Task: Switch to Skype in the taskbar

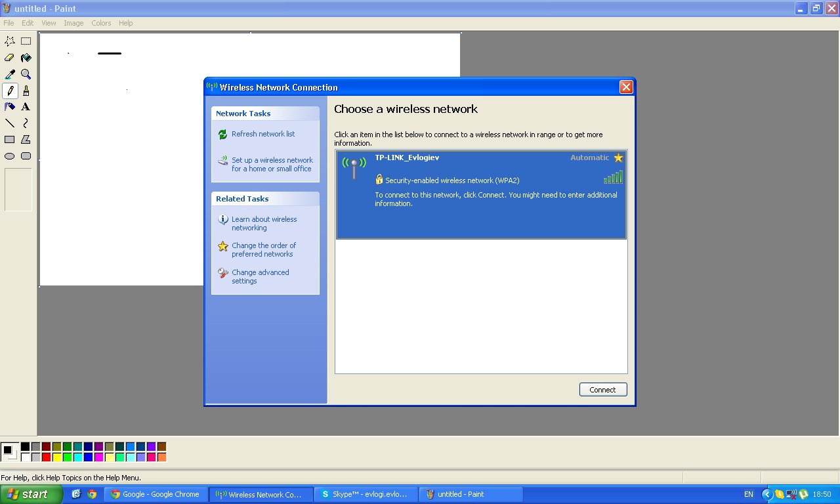Action: coord(365,494)
